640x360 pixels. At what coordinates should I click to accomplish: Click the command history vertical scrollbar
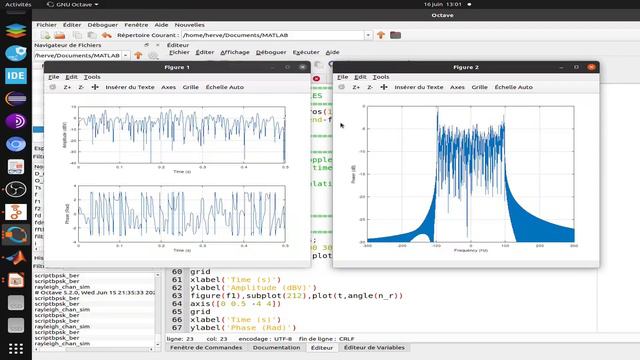[x=158, y=310]
